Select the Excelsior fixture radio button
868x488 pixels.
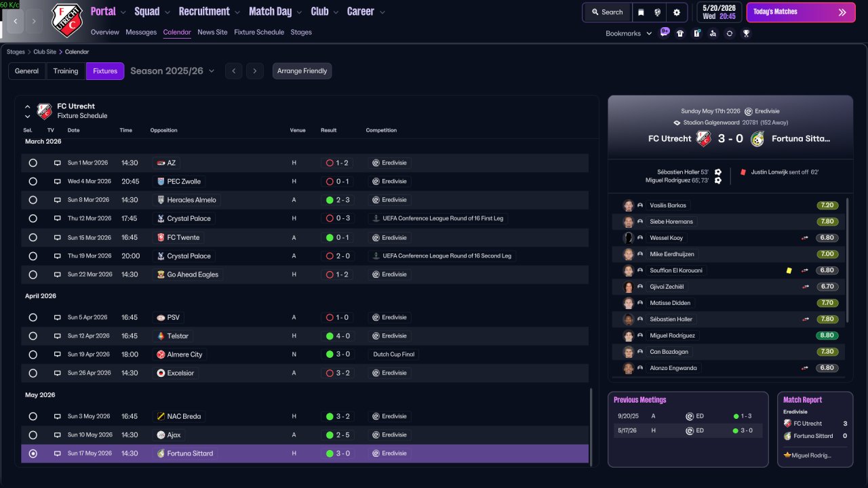click(33, 373)
